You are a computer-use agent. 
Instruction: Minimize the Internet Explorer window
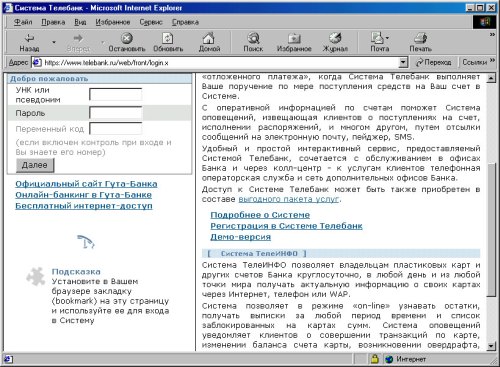coord(470,8)
